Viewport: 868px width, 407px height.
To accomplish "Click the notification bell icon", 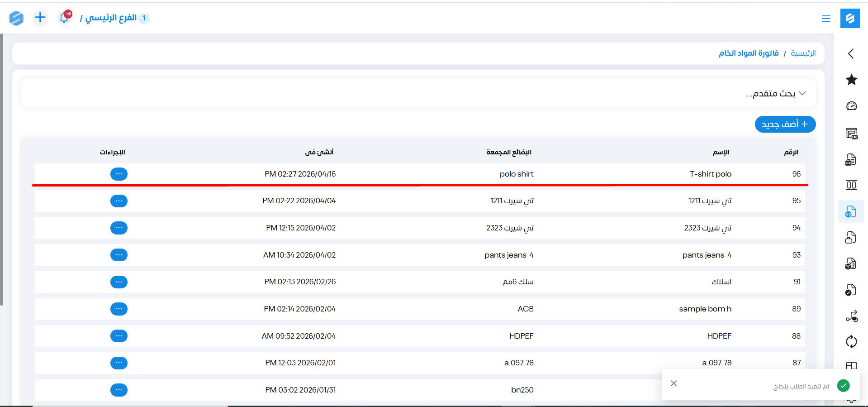I will pyautogui.click(x=65, y=18).
